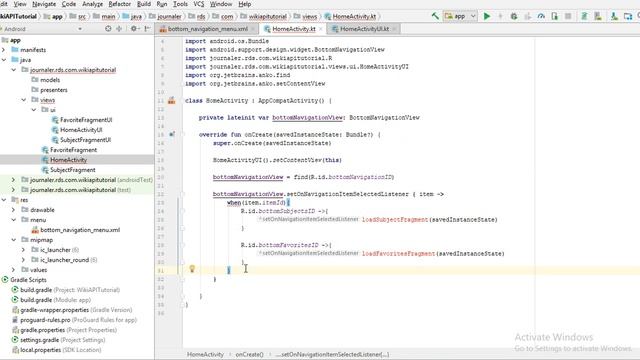The height and width of the screenshot is (360, 640).
Task: Expand the manifests folder
Action: (4, 50)
